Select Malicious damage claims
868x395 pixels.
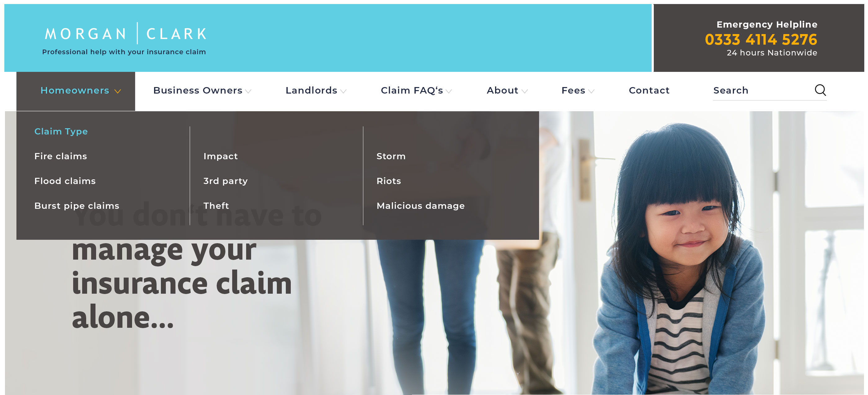pos(421,206)
